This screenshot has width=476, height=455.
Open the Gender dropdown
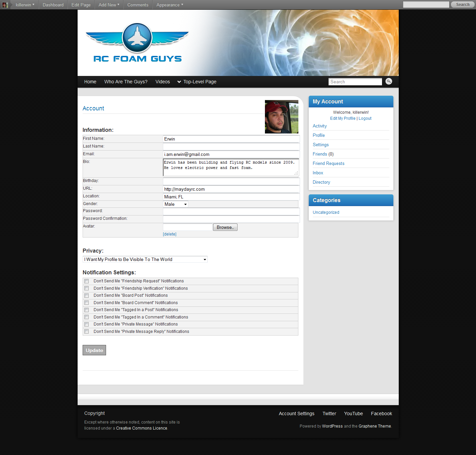175,204
